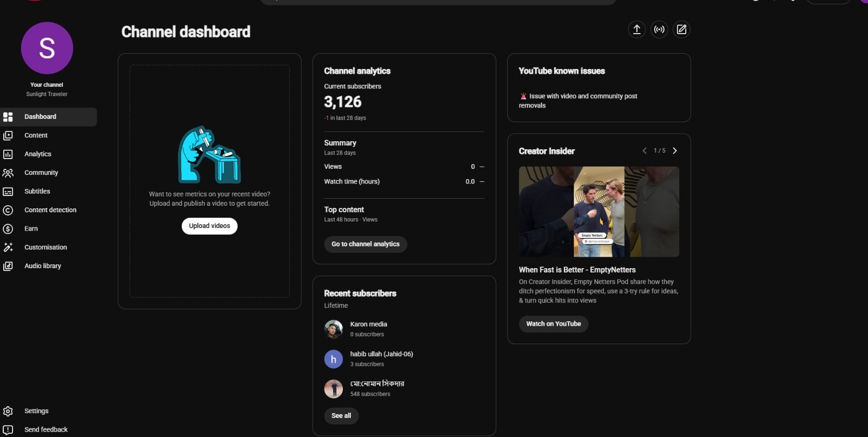Viewport: 868px width, 437px height.
Task: Click the create post pencil icon
Action: point(681,29)
